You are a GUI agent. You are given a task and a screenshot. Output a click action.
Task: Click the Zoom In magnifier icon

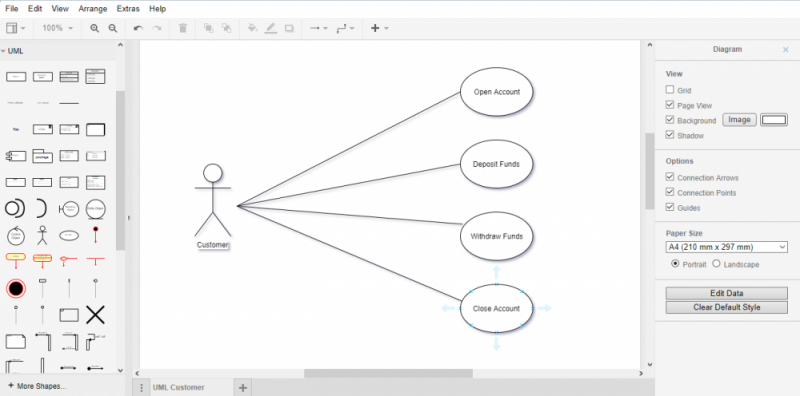tap(94, 29)
